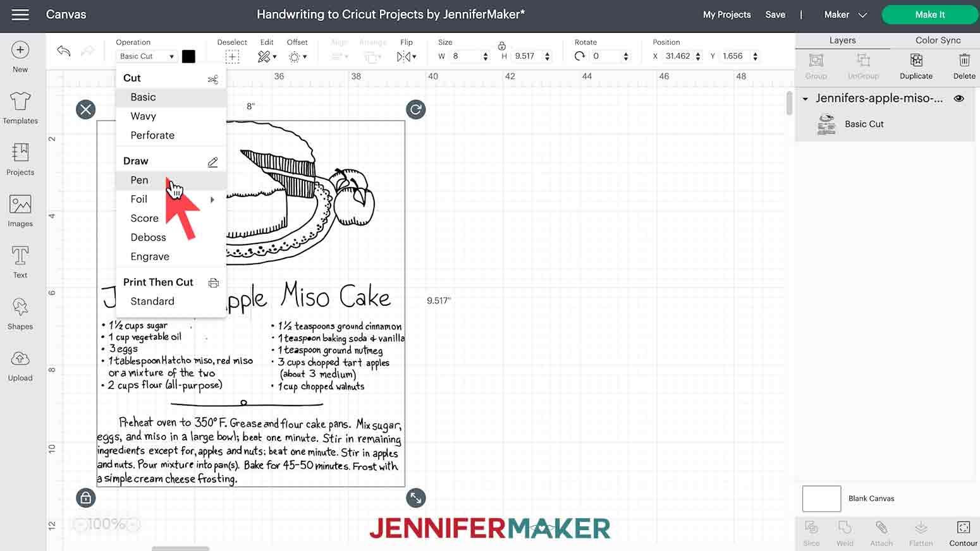Click the Y position input field

pos(735,56)
